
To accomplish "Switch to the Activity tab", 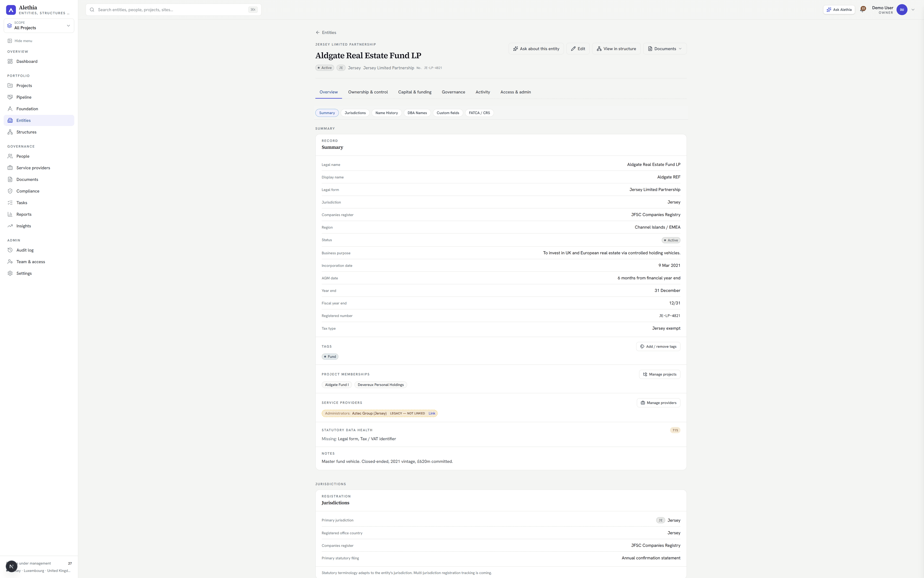I will (x=483, y=92).
